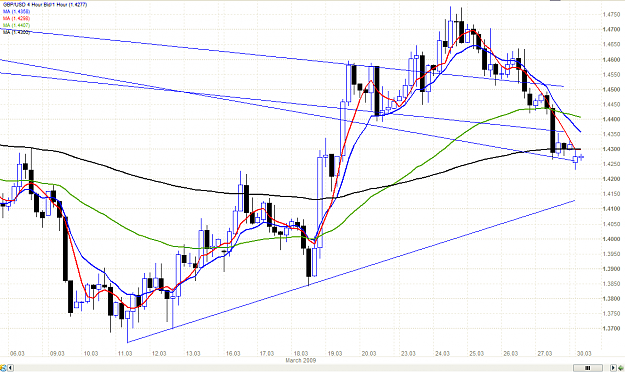Click the 30.03 date label
Screen dimensions: 625x372
click(584, 354)
